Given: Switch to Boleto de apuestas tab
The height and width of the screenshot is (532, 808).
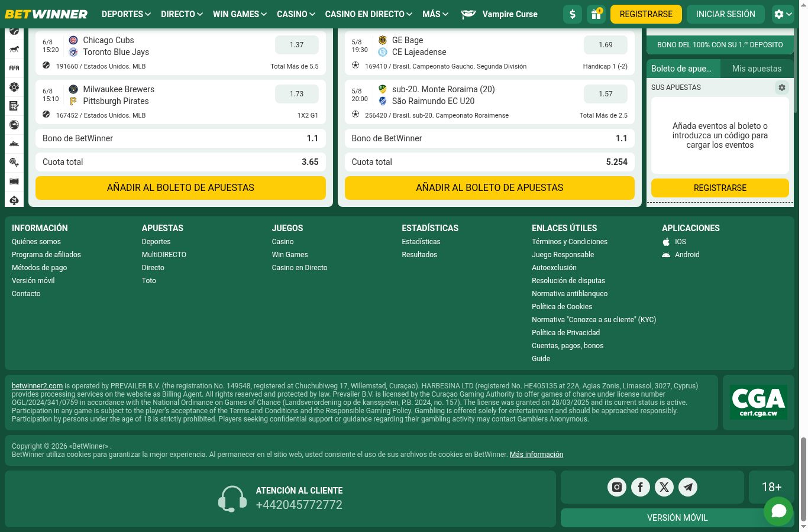Looking at the screenshot, I should [x=683, y=69].
